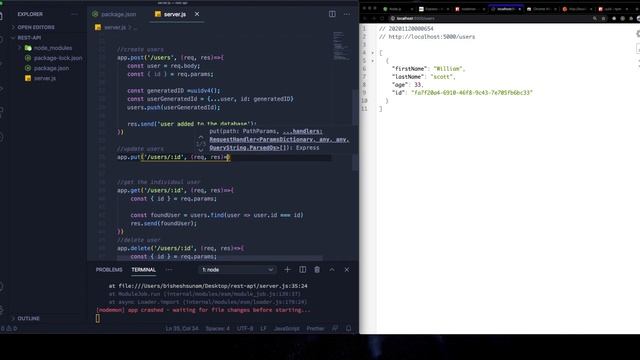Open the package.json editor tab
The height and width of the screenshot is (360, 640).
[x=115, y=14]
